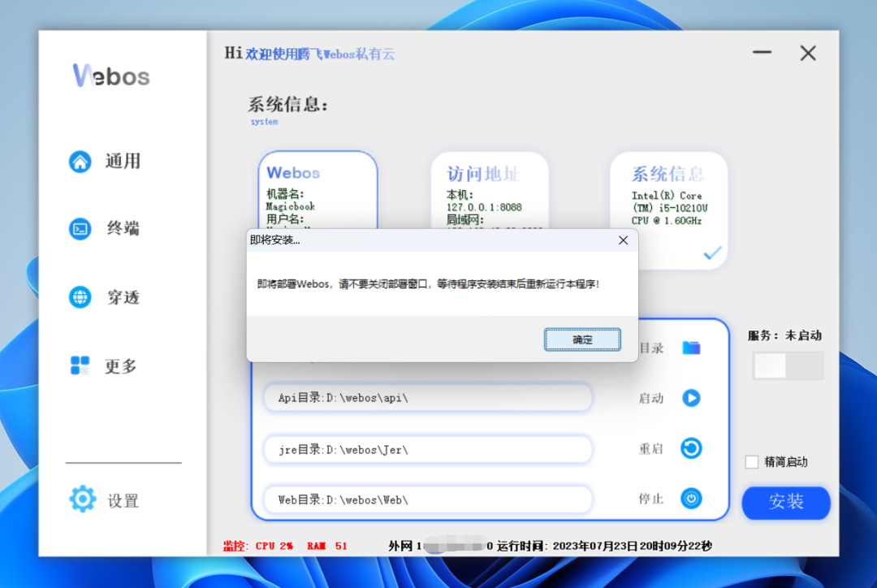The image size is (877, 588).
Task: Click the home icon beside 通用
Action: pos(80,162)
